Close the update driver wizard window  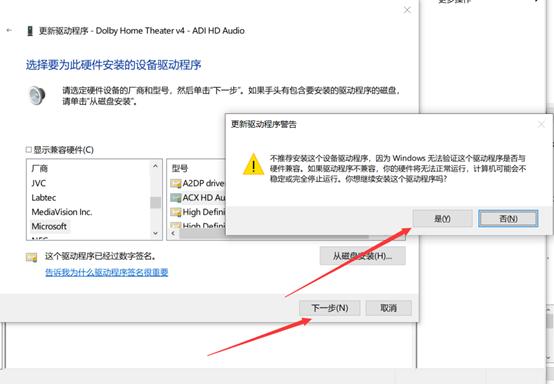(x=407, y=10)
